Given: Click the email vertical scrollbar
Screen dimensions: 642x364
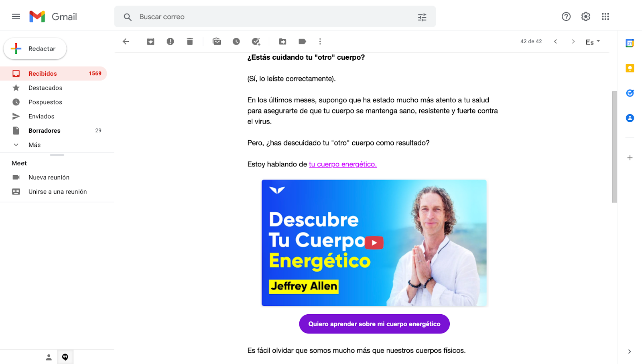Looking at the screenshot, I should coord(614,147).
